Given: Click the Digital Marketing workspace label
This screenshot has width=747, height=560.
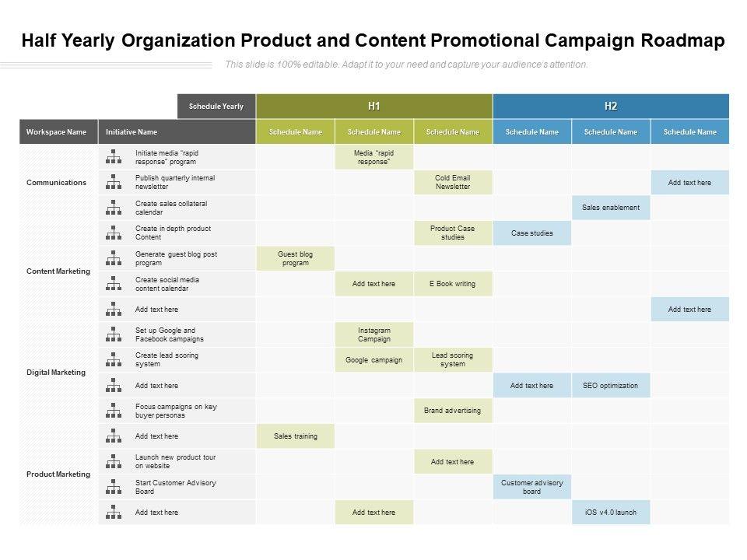Looking at the screenshot, I should 56,373.
